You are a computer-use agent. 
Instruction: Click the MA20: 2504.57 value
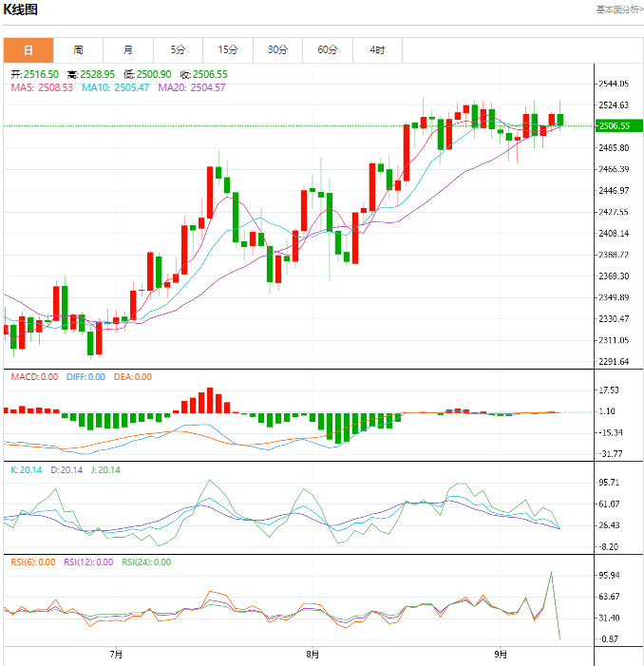click(x=192, y=87)
